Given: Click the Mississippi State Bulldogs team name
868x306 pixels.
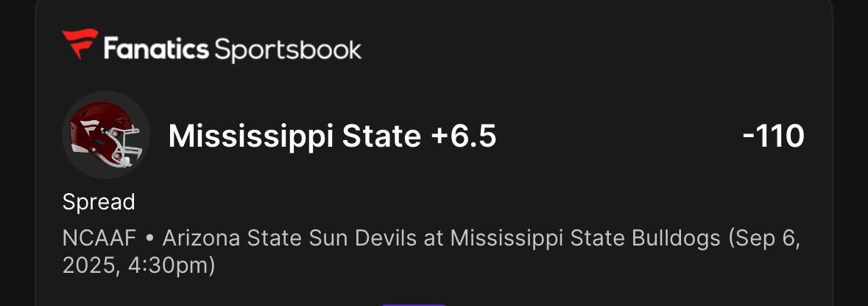Looking at the screenshot, I should [586, 238].
